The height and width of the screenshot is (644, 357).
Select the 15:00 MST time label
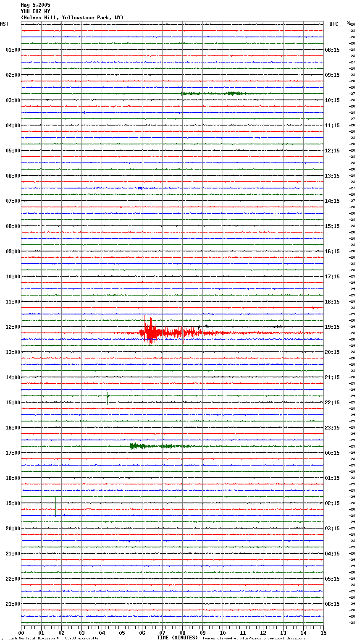pos(13,403)
